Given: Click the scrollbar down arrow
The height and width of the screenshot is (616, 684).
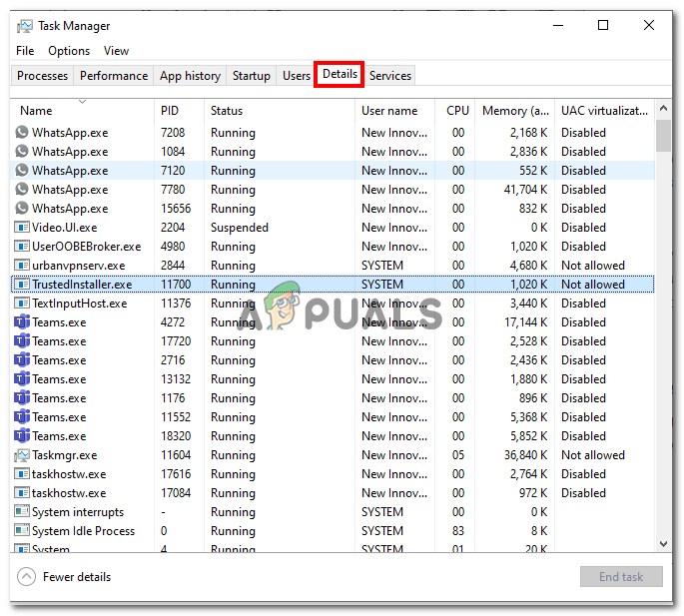Looking at the screenshot, I should 663,544.
